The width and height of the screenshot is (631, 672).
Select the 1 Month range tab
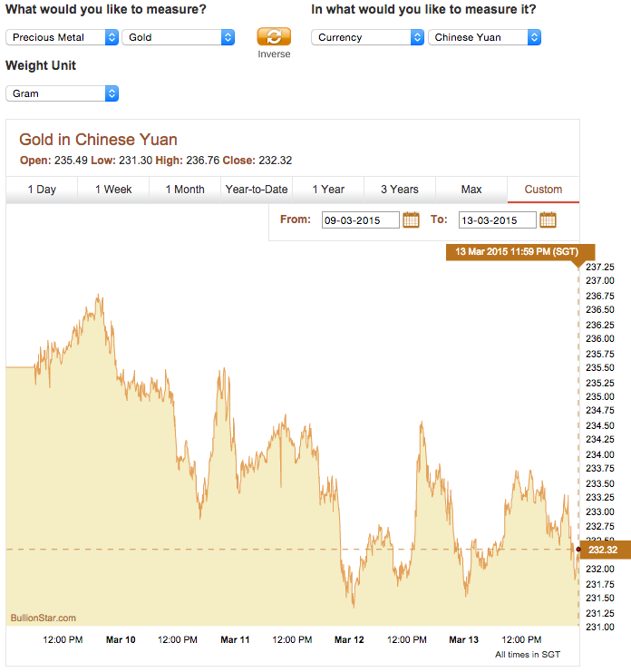[x=185, y=190]
